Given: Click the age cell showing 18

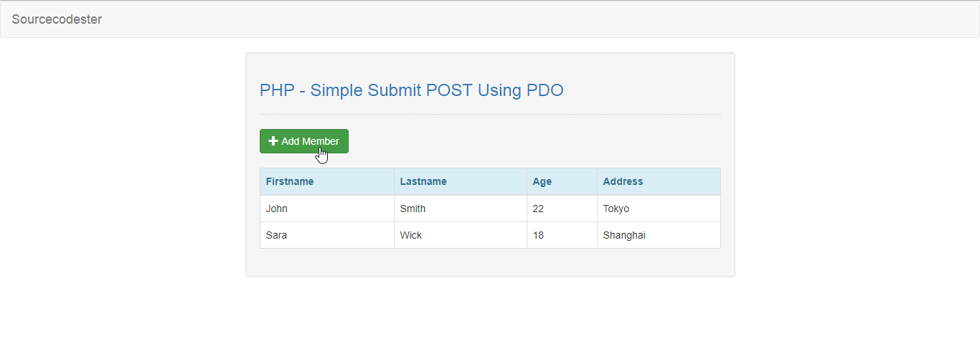Looking at the screenshot, I should (x=562, y=235).
